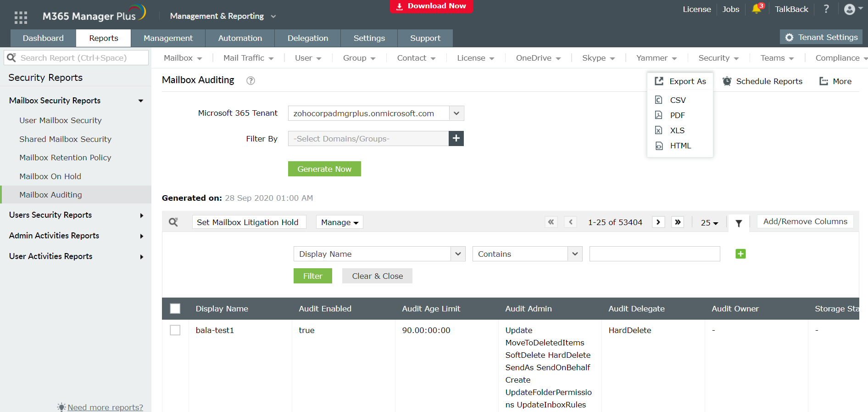The height and width of the screenshot is (412, 868).
Task: Open the Mailbox Retention Policy report
Action: click(65, 158)
